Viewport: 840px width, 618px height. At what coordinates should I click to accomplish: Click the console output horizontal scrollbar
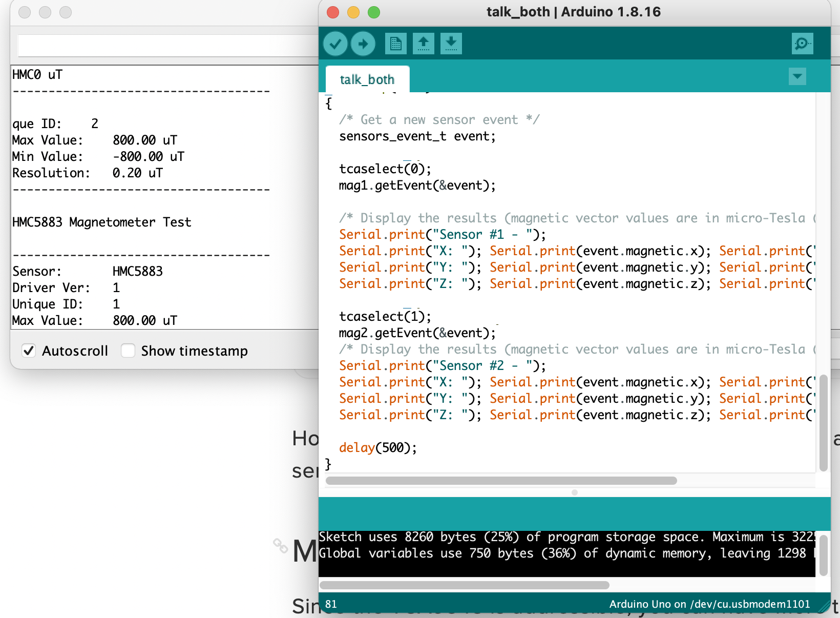(x=464, y=585)
